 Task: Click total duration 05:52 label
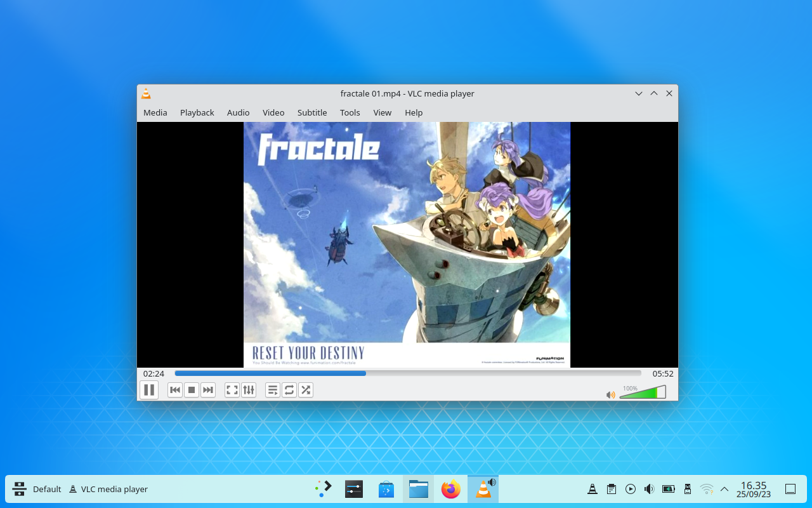(663, 373)
